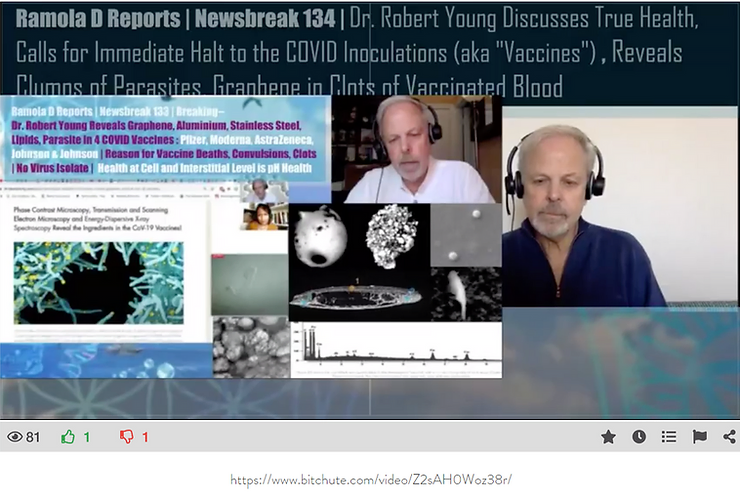Click the clock watch later icon
Viewport: 740px width, 496px height.
[638, 437]
